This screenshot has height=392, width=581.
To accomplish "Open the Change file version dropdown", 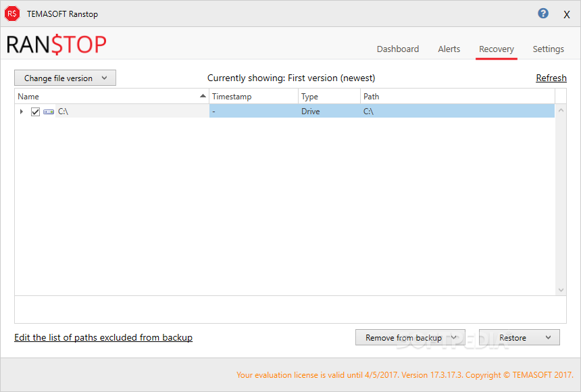I will point(66,78).
